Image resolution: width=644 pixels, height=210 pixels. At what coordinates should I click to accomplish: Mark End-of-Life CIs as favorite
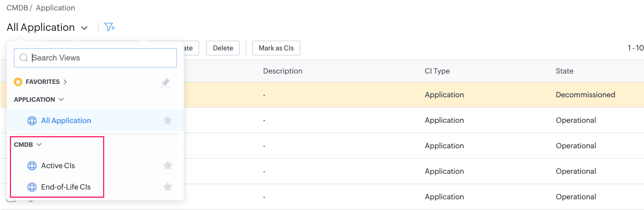(x=168, y=187)
